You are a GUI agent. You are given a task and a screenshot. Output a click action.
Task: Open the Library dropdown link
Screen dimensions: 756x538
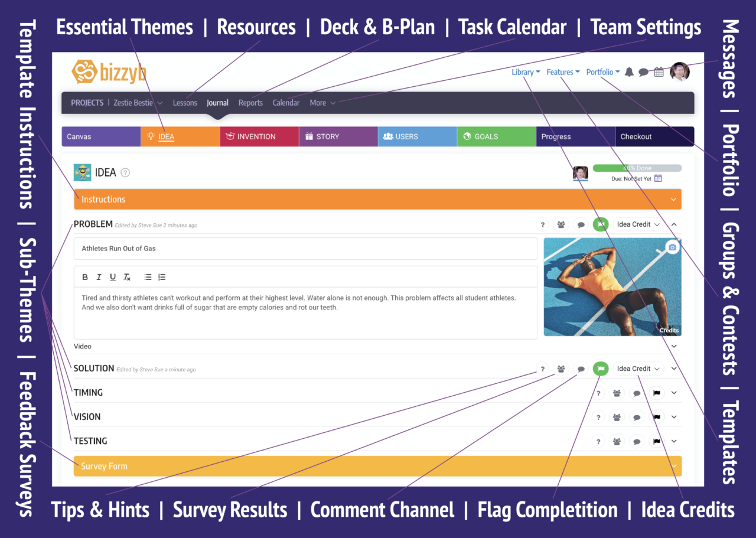pos(526,72)
